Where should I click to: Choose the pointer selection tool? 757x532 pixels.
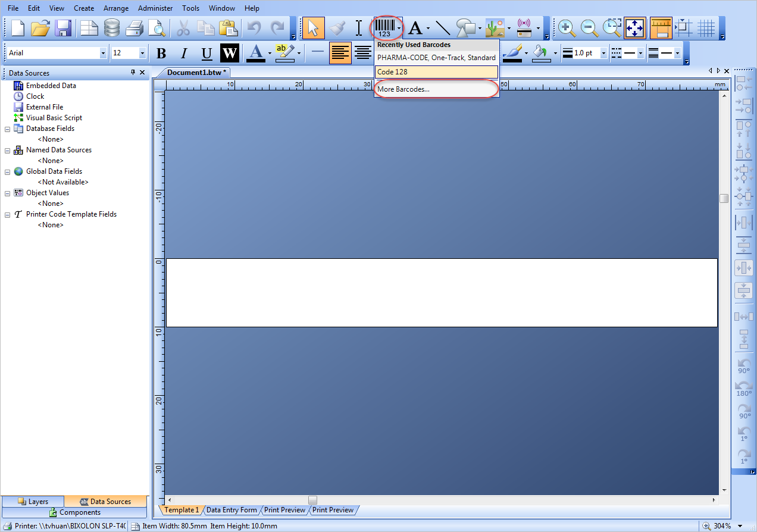tap(314, 28)
